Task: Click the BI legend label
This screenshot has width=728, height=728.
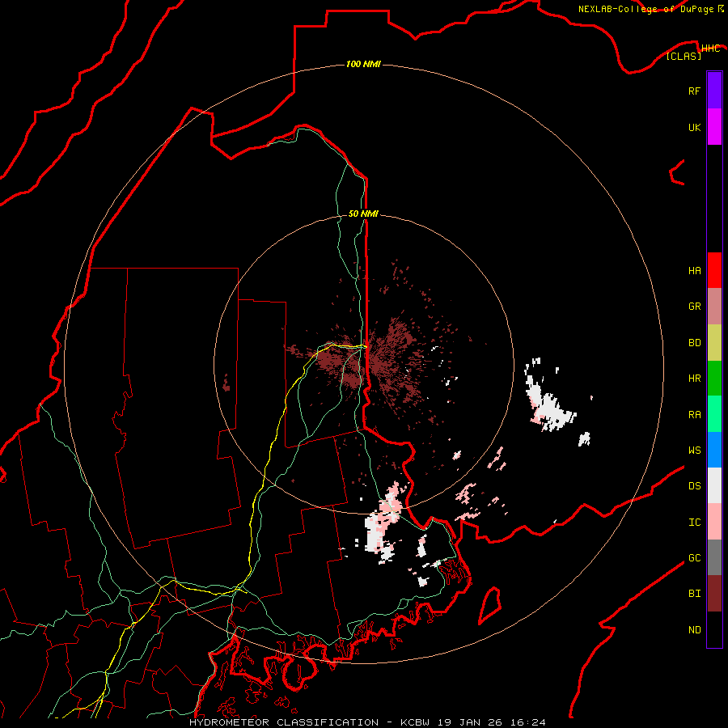Action: coord(694,594)
